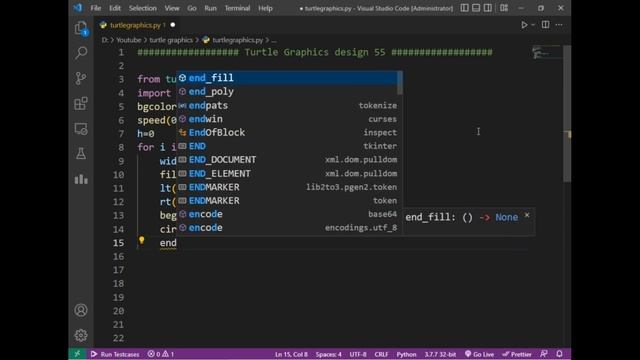The height and width of the screenshot is (360, 640).
Task: Select END suggestion from tkinter
Action: click(x=287, y=146)
